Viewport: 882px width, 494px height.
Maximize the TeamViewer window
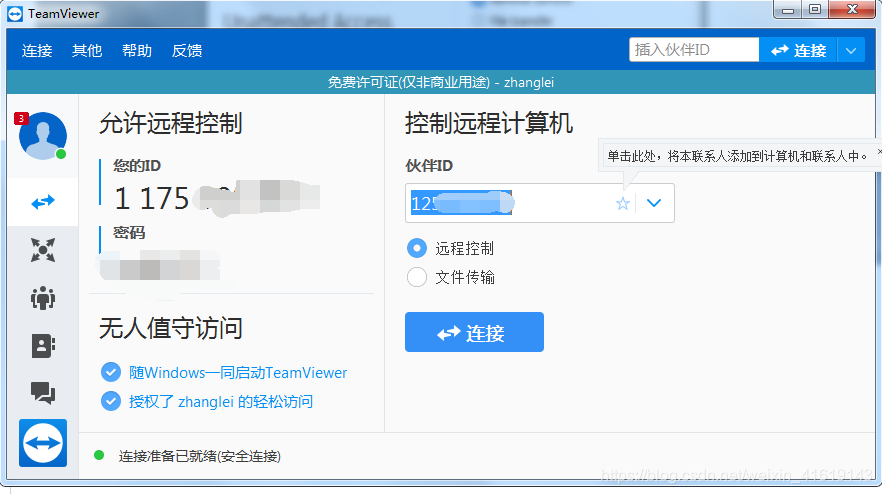pyautogui.click(x=815, y=10)
